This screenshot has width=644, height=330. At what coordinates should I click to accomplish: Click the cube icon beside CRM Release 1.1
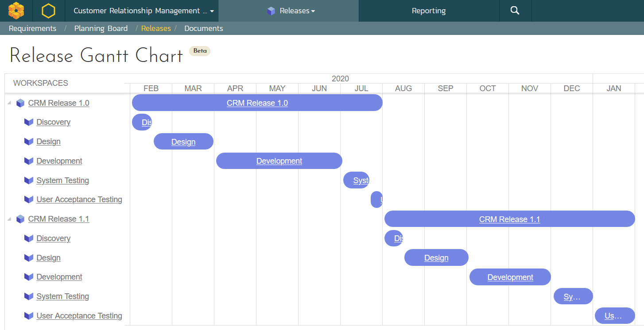[20, 219]
